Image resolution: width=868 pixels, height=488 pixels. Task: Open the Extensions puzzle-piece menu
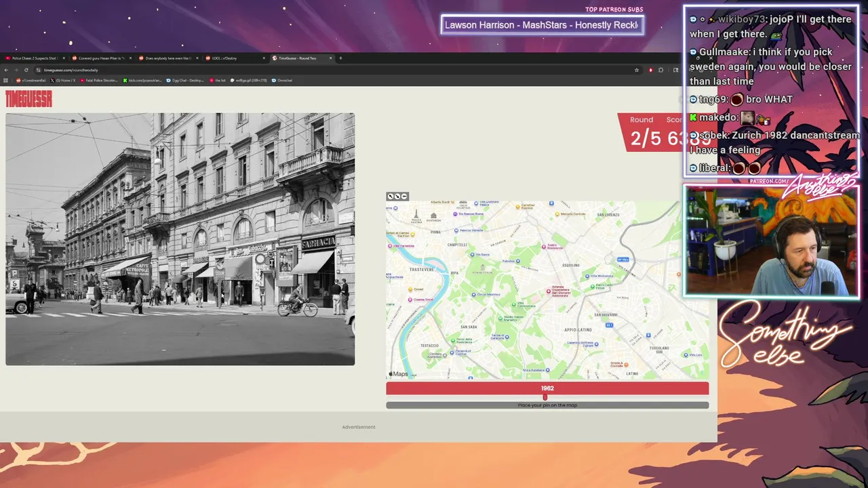[661, 70]
